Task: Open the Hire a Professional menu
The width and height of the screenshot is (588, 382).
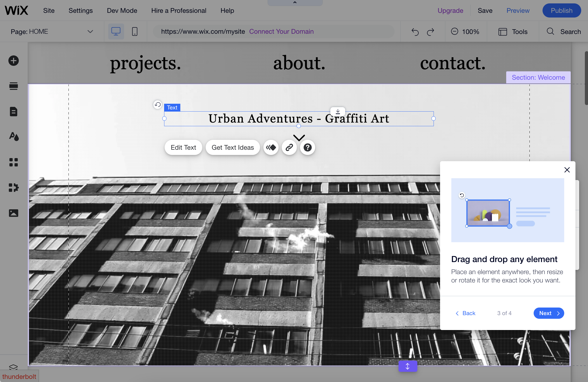Action: click(x=179, y=10)
